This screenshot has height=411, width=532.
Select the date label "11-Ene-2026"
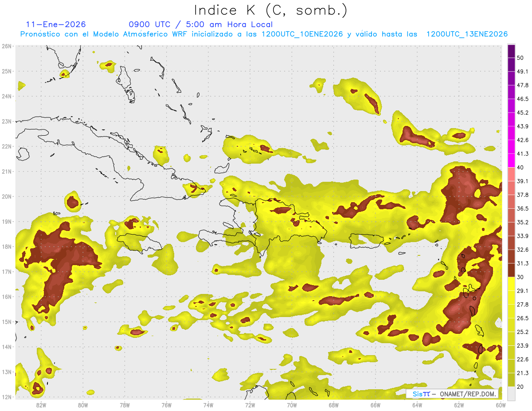click(x=56, y=24)
